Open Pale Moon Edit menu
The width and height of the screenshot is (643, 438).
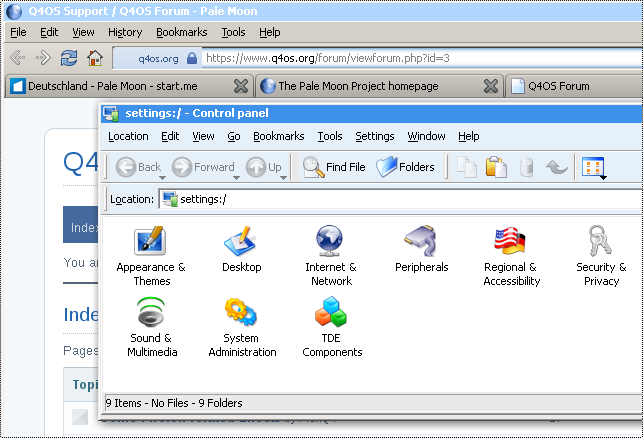[x=49, y=32]
